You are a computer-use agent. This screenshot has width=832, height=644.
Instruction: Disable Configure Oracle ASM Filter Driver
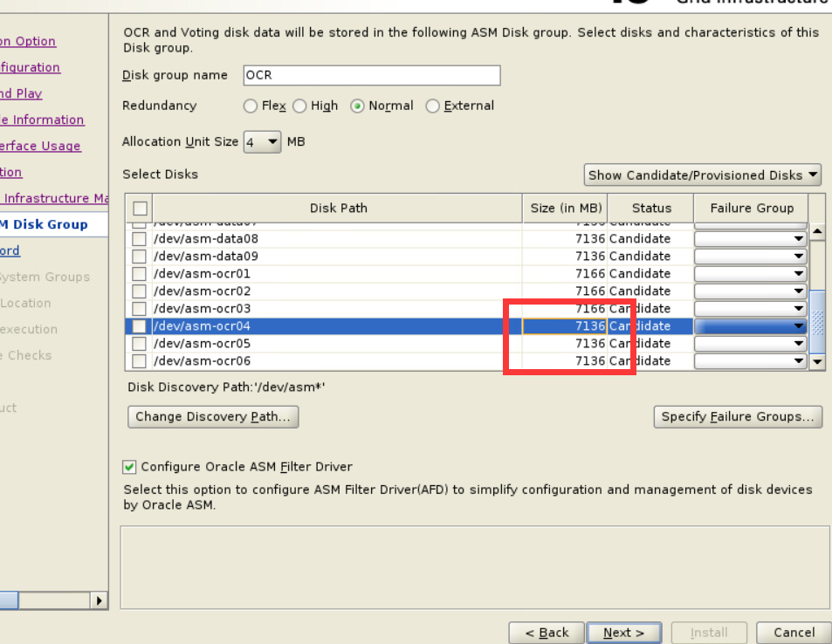coord(129,467)
